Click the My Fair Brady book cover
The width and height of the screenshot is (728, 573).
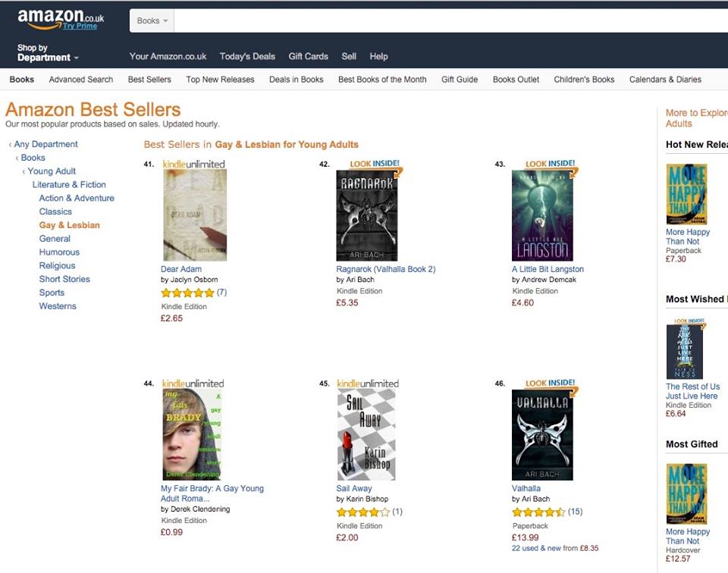click(x=192, y=434)
